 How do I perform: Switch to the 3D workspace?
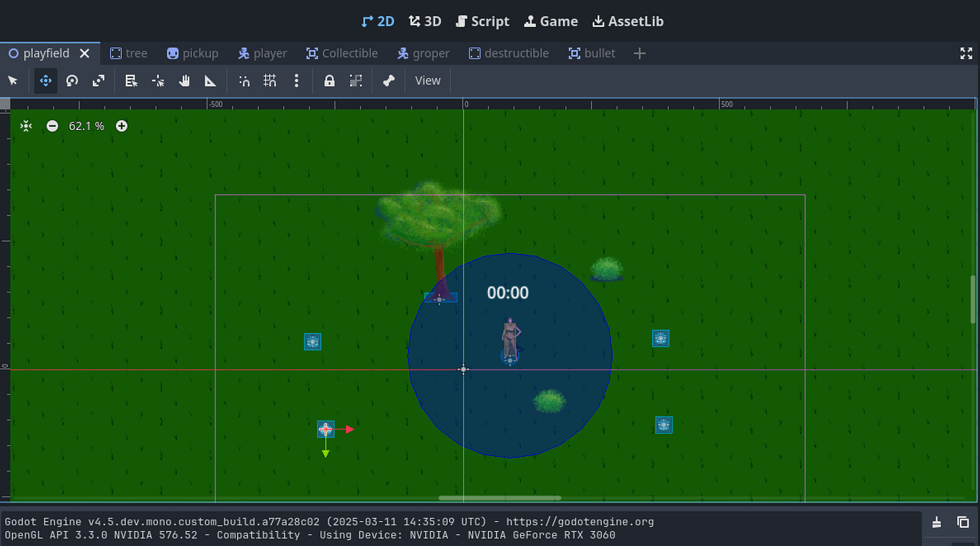425,22
